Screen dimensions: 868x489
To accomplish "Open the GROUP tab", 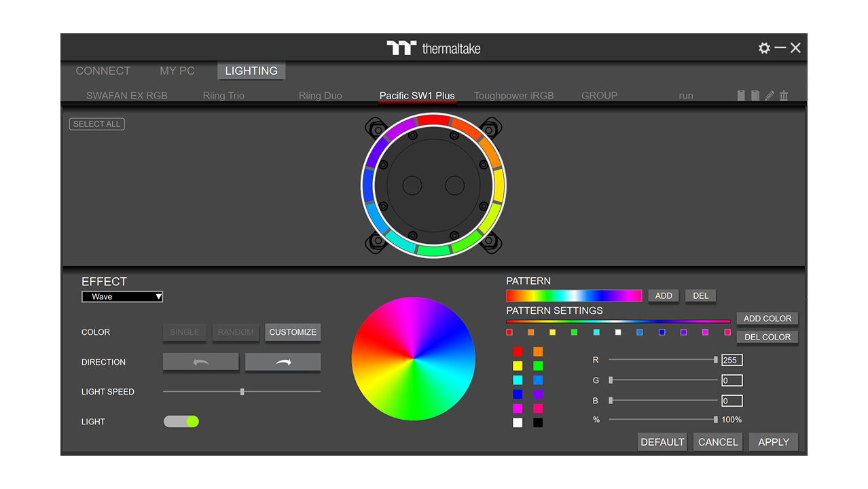I will pyautogui.click(x=600, y=96).
